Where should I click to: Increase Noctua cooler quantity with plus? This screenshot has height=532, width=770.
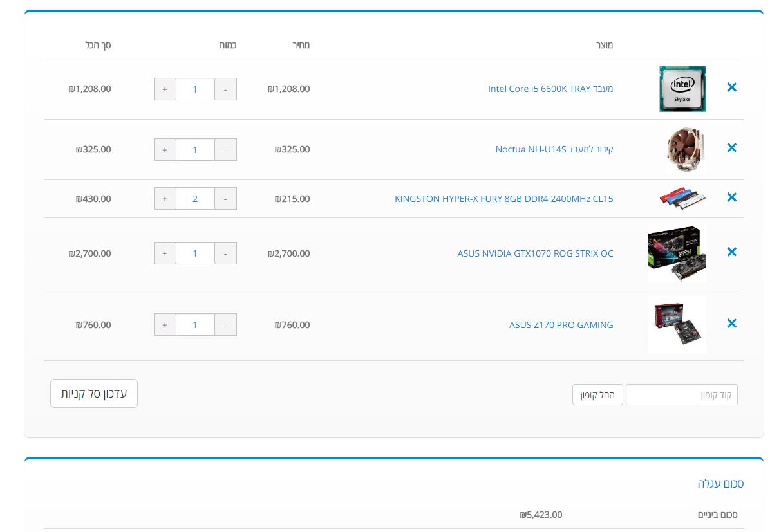coord(165,150)
